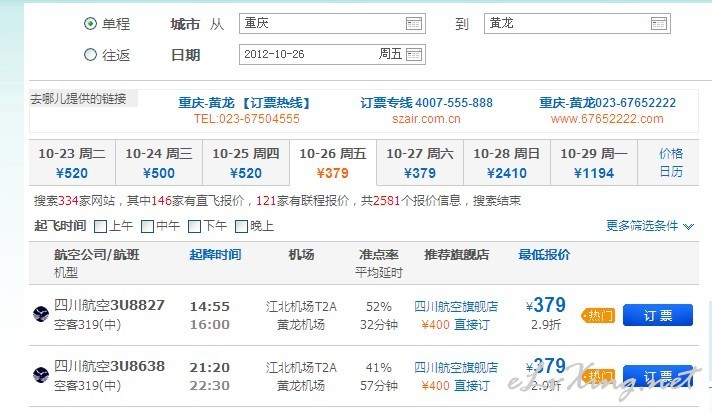Sort by 最低报价 column header

[x=544, y=255]
